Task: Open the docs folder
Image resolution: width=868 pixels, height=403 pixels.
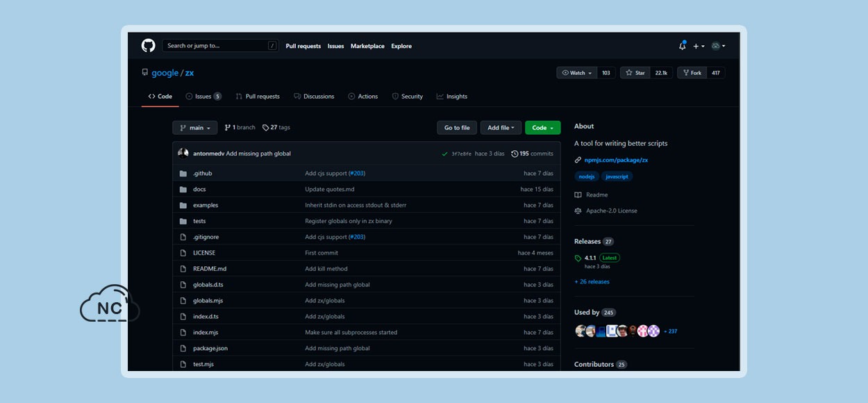Action: point(199,190)
